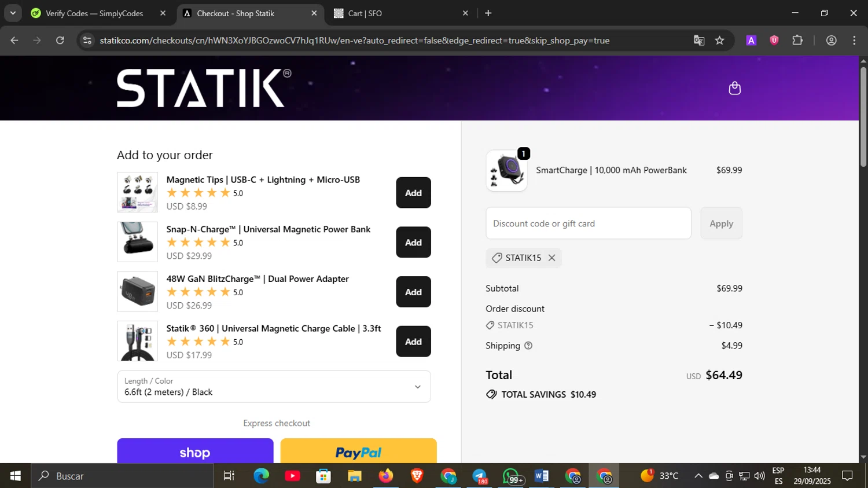Click the browser back arrow

[14, 41]
